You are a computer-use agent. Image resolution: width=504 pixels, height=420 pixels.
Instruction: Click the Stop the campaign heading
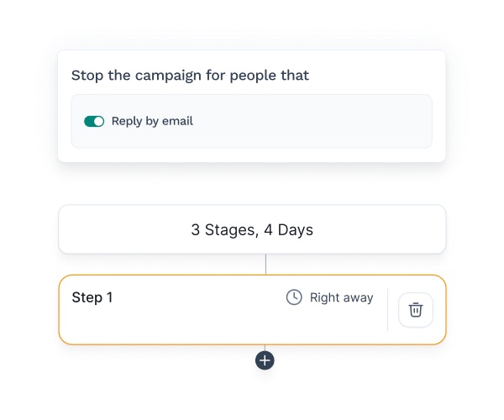190,76
